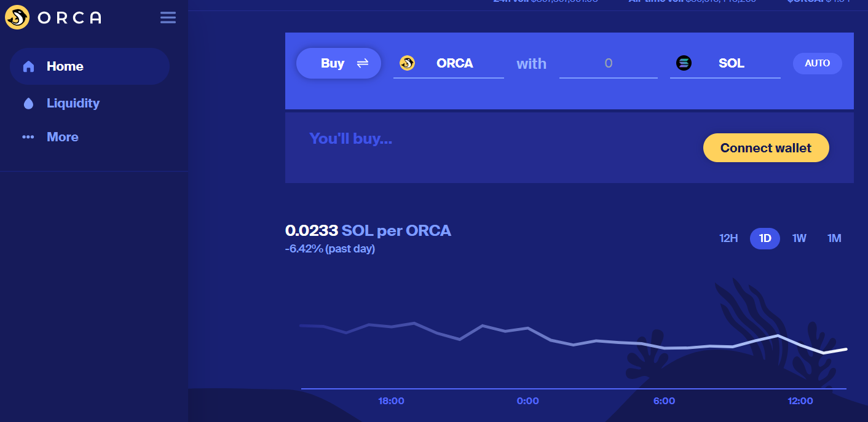This screenshot has width=868, height=422.
Task: Click the SOL amount input field
Action: (x=609, y=63)
